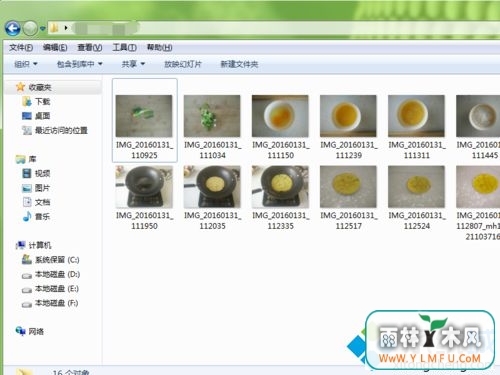
Task: Click the 新建文件夹 button
Action: pyautogui.click(x=239, y=64)
